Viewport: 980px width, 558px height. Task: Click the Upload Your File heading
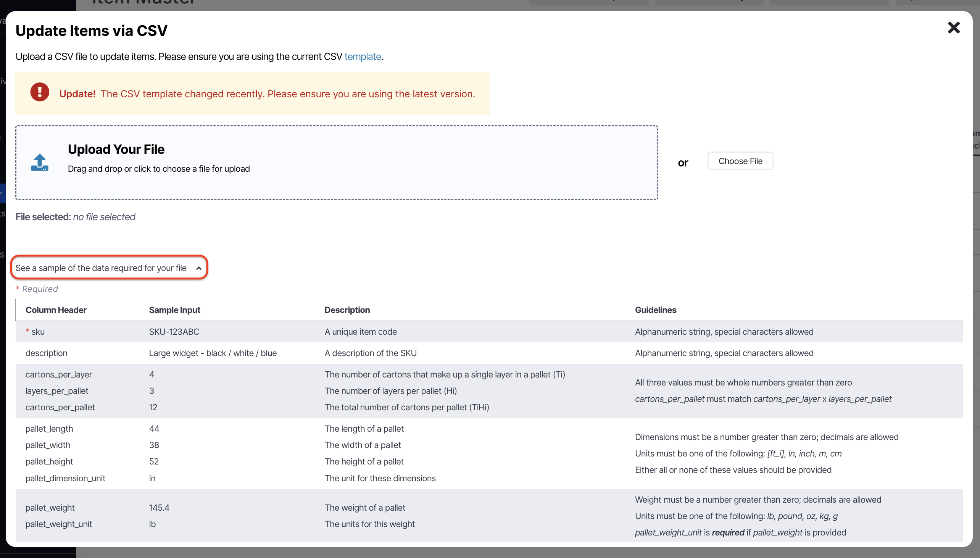116,150
